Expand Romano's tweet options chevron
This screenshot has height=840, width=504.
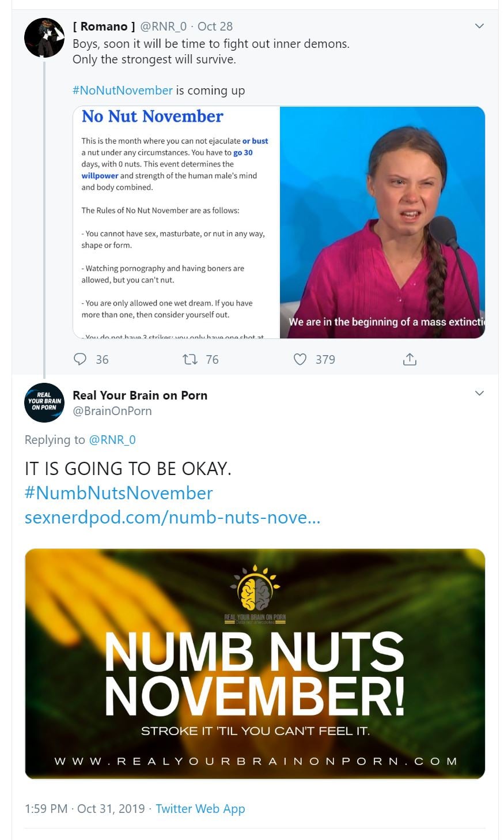click(479, 26)
